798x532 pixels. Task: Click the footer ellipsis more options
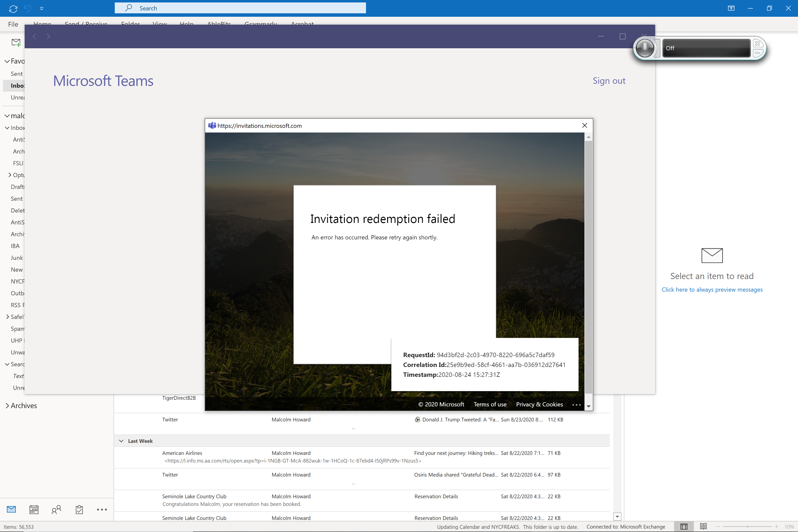tap(576, 405)
